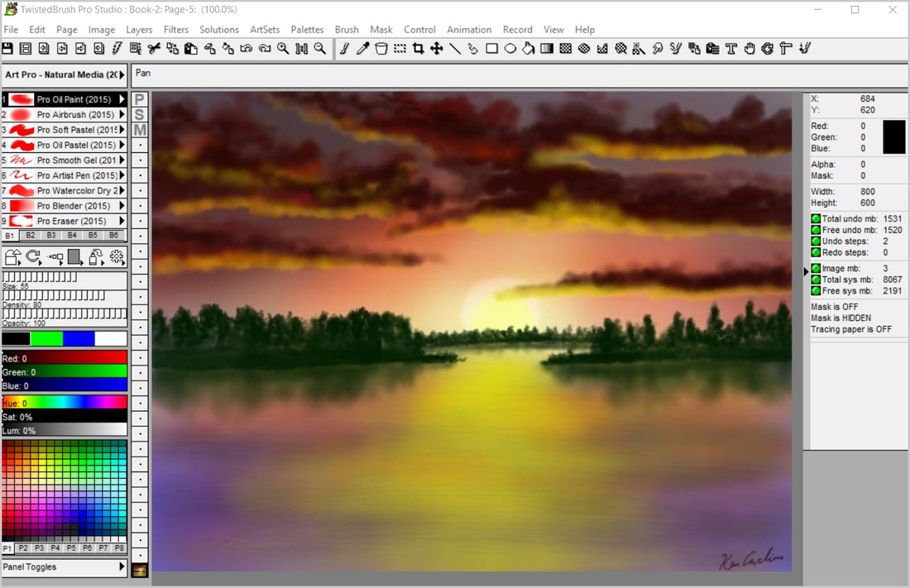Open the Zoom In tool
Viewport: 910px width, 588px height.
point(280,48)
